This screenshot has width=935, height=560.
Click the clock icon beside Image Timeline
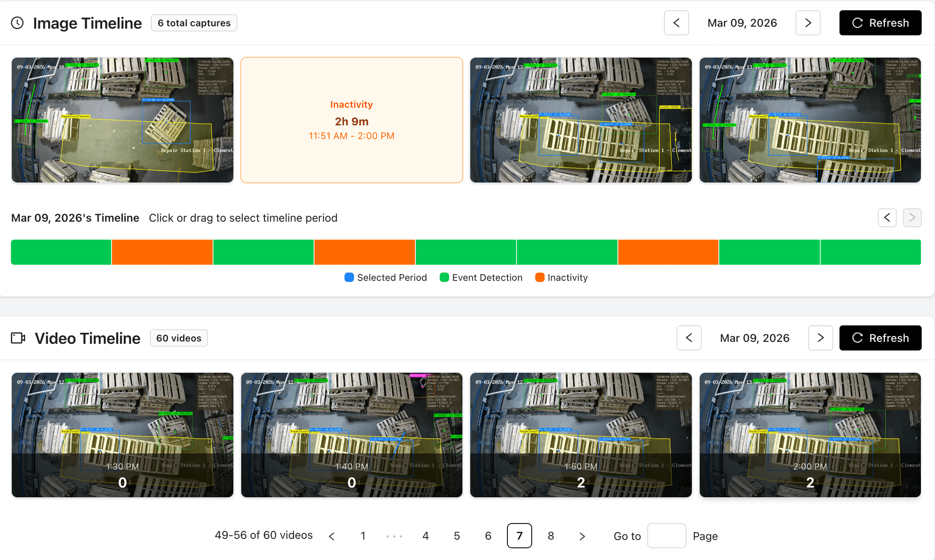click(18, 22)
